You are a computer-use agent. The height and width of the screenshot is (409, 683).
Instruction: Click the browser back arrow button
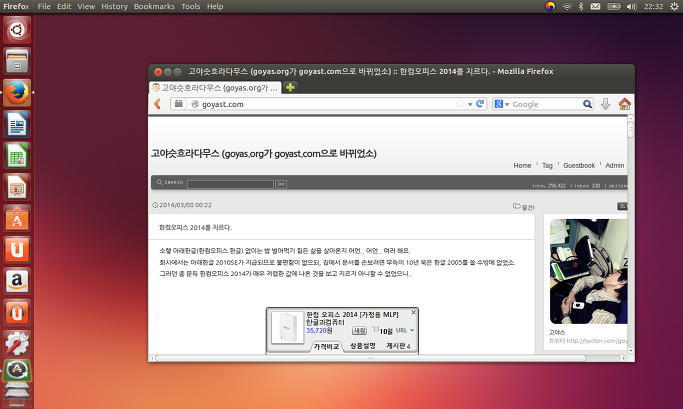tap(158, 104)
